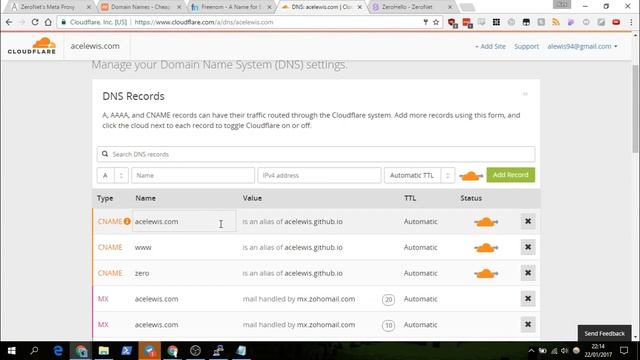Click the saved password key icon
640x360 pixels.
pos(426,22)
